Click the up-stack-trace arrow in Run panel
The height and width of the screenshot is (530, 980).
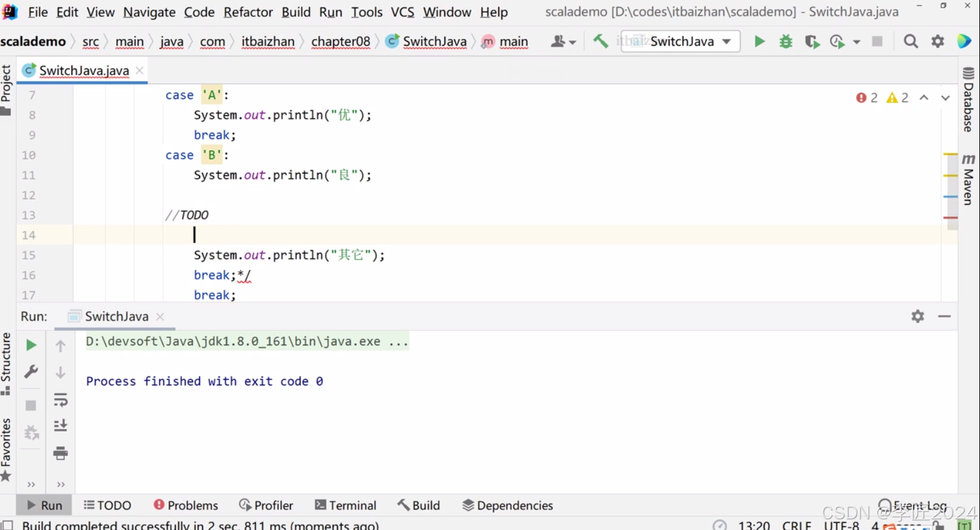tap(60, 346)
